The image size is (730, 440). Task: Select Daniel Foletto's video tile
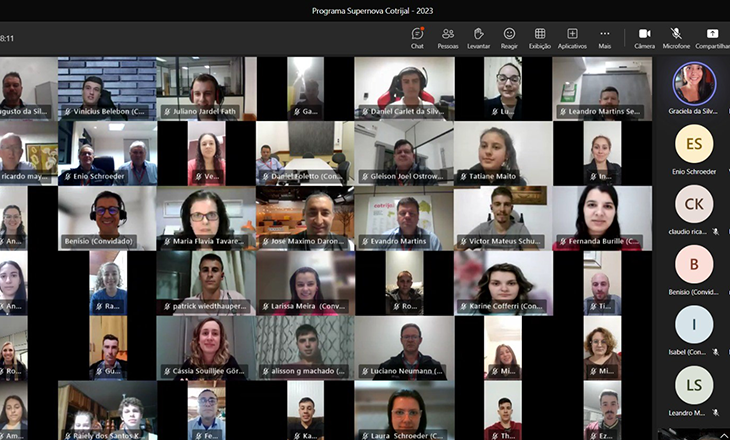pyautogui.click(x=305, y=153)
